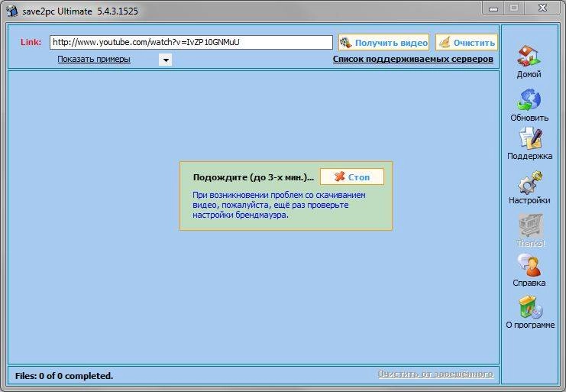Focus the Link URL input field
The width and height of the screenshot is (566, 392).
(191, 43)
